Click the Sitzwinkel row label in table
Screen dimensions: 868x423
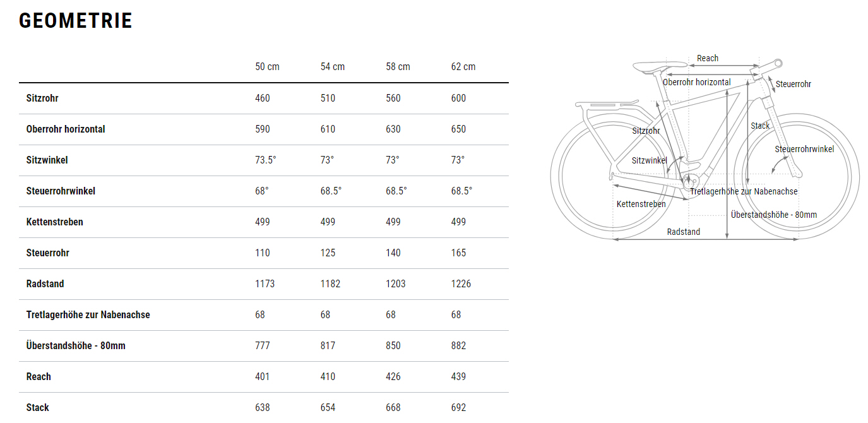point(47,160)
